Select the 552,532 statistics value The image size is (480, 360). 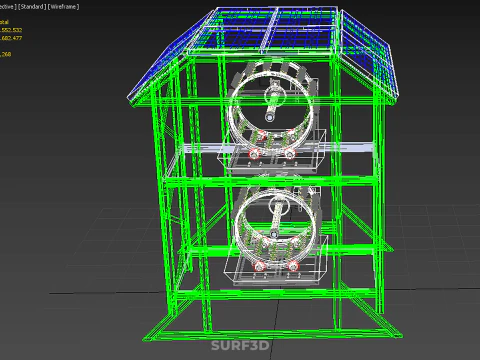coord(11,30)
